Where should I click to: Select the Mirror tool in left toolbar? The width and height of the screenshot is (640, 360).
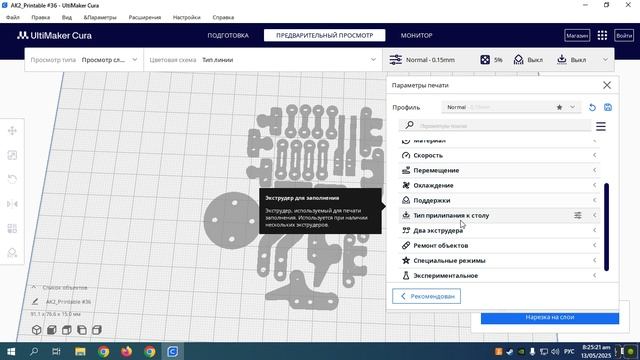(x=12, y=204)
